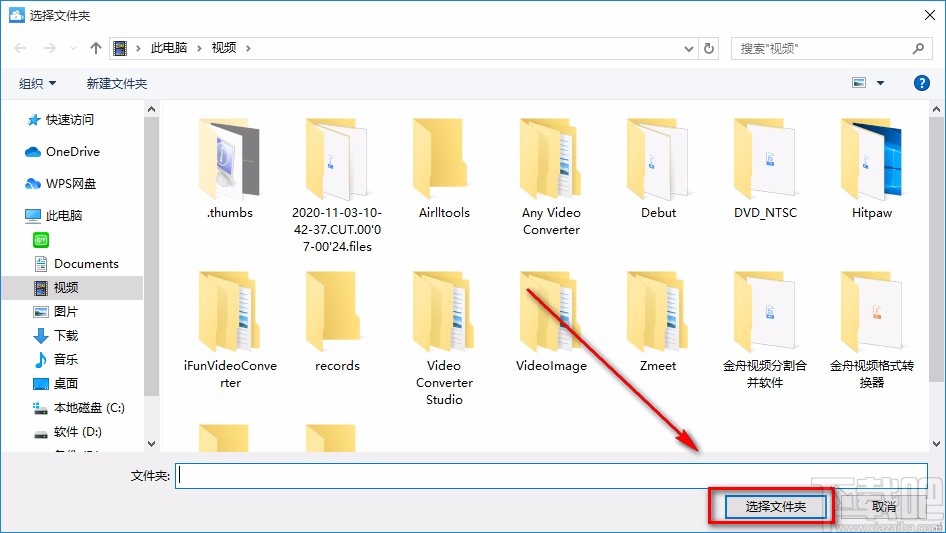Select the 2020-11-03-10-42-37.CUT files folder
The height and width of the screenshot is (533, 946).
tap(337, 185)
